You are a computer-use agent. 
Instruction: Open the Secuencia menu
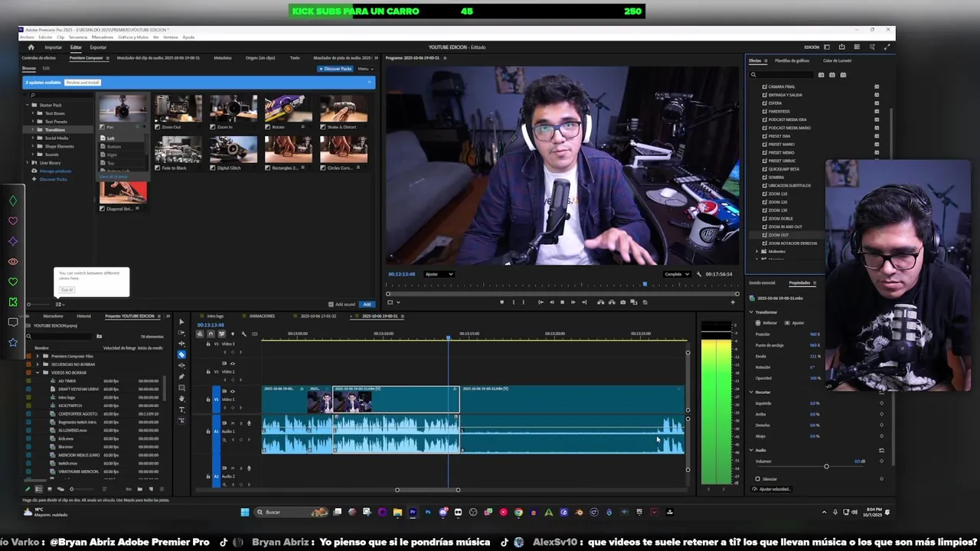(x=78, y=37)
